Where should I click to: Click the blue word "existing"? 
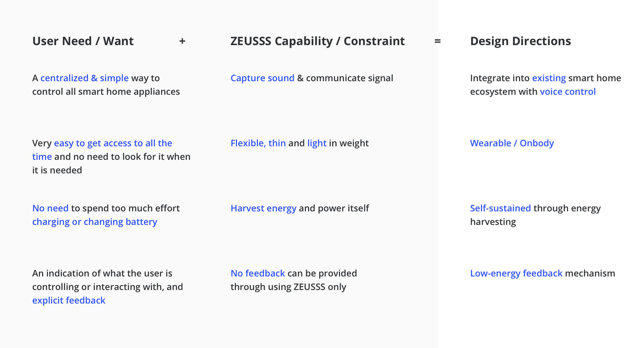[549, 78]
